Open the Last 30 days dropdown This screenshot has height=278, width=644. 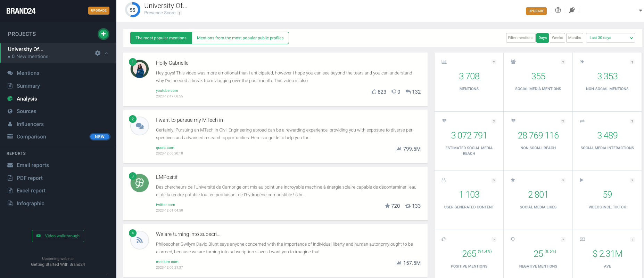coord(611,38)
